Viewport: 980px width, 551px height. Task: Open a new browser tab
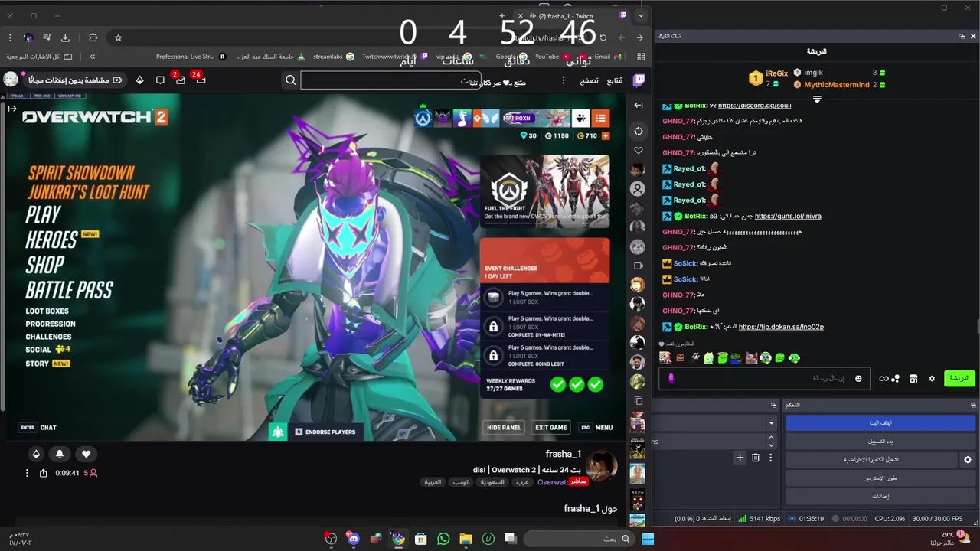502,15
